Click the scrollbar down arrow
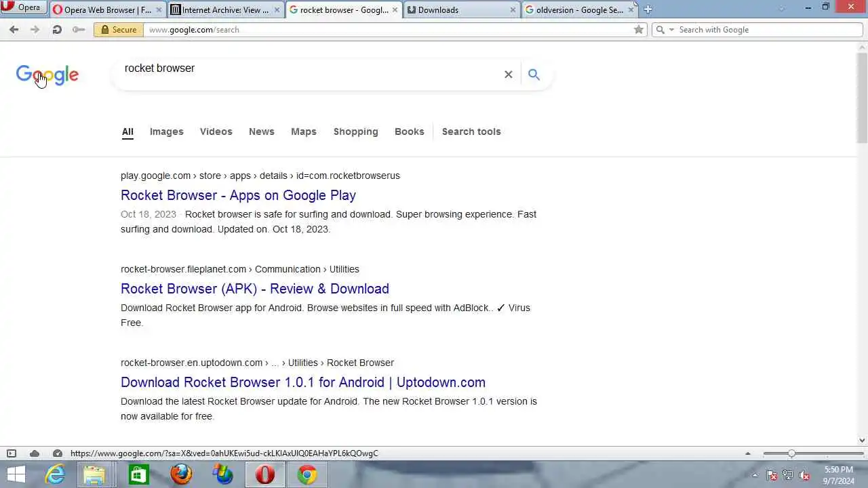Image resolution: width=868 pixels, height=488 pixels. [863, 441]
